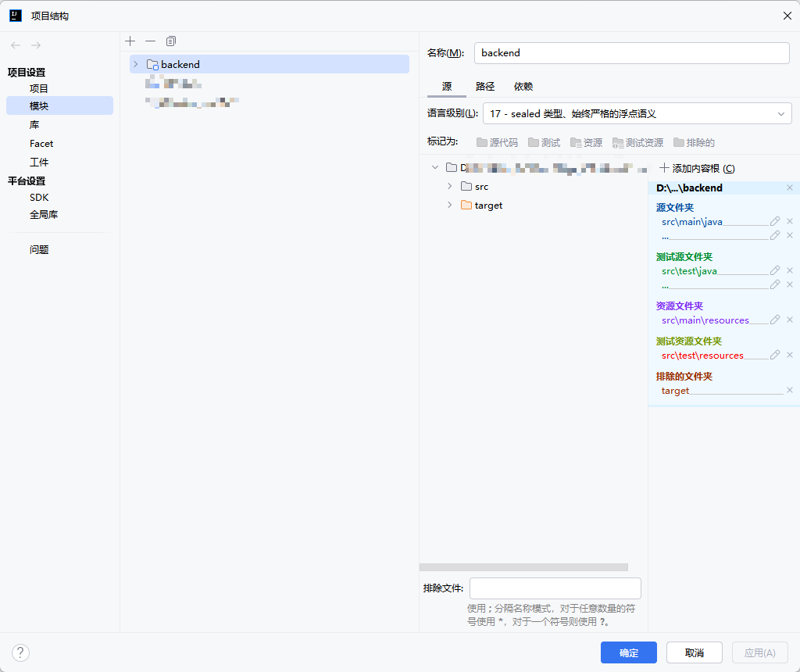Click the copy module icon
800x672 pixels.
tap(170, 41)
